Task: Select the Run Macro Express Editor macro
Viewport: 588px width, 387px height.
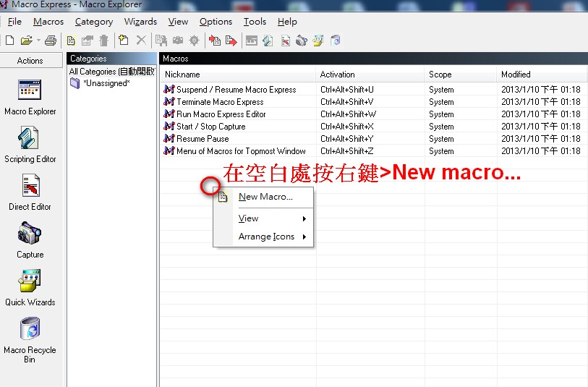Action: [x=221, y=114]
